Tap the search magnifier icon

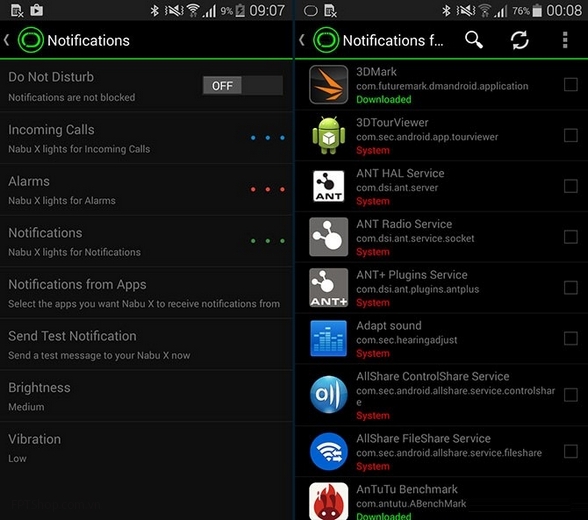pos(474,40)
